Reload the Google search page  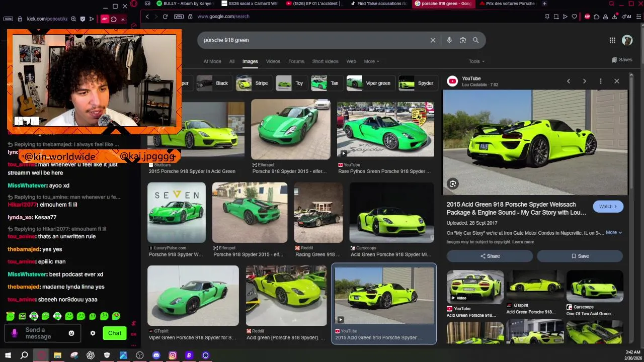coord(165,17)
